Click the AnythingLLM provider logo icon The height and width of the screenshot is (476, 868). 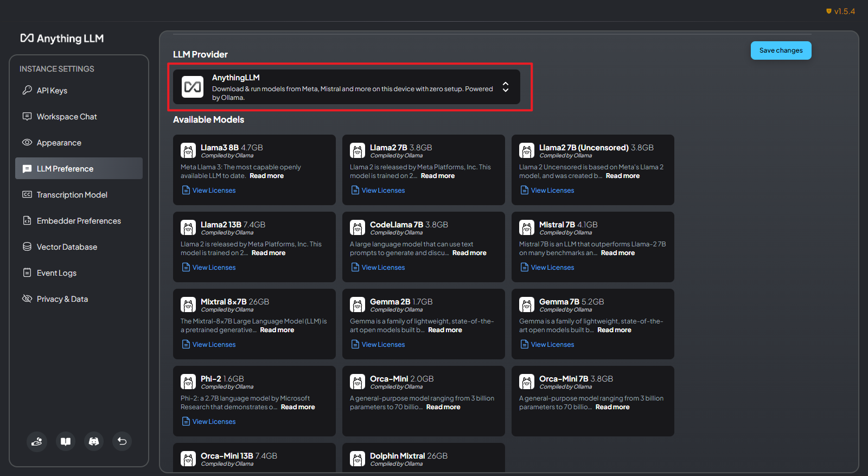pos(193,87)
